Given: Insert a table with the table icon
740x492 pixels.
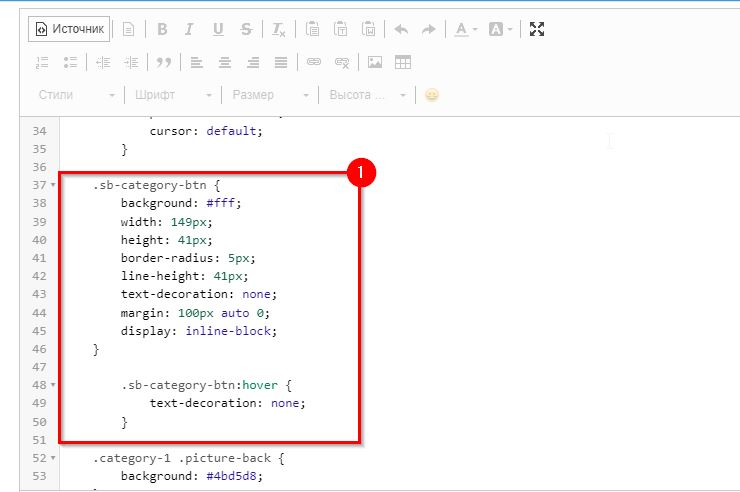Looking at the screenshot, I should point(403,62).
